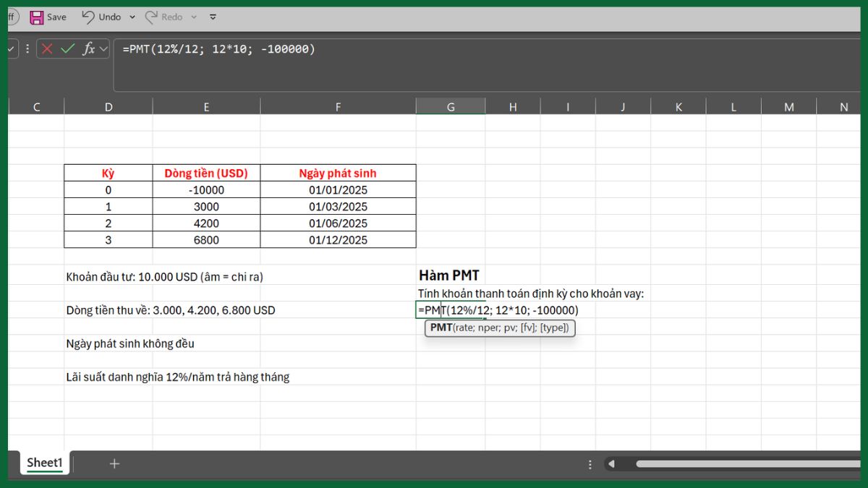Select the column G header
868x488 pixels.
click(x=451, y=106)
